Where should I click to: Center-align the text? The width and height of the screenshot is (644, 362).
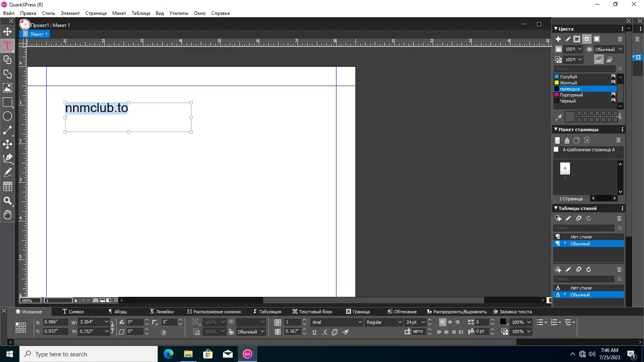pos(450,322)
